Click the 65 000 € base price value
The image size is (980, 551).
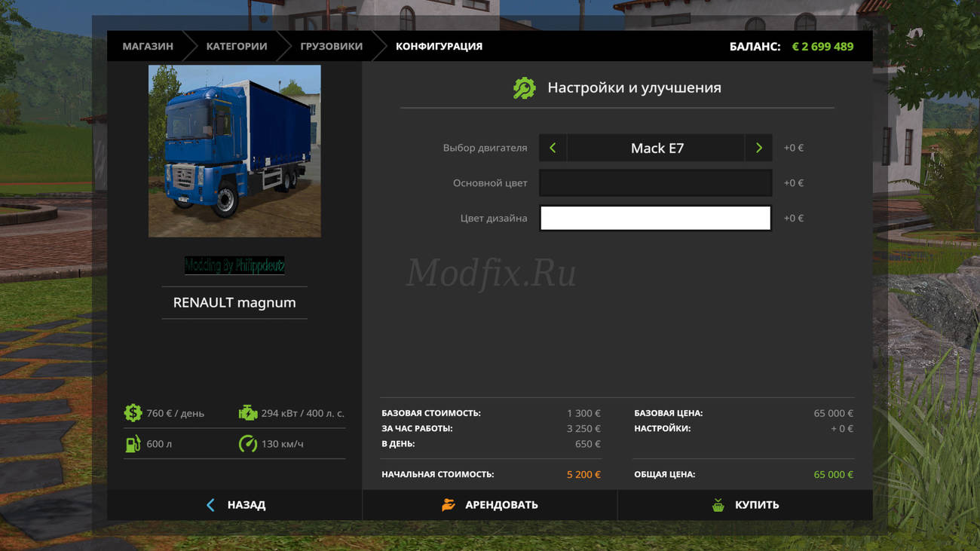(x=833, y=413)
